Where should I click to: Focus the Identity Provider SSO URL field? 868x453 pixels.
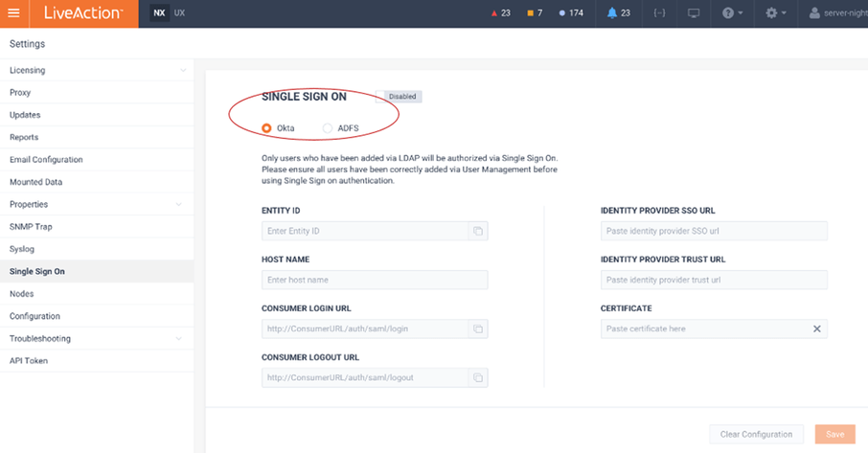[714, 231]
